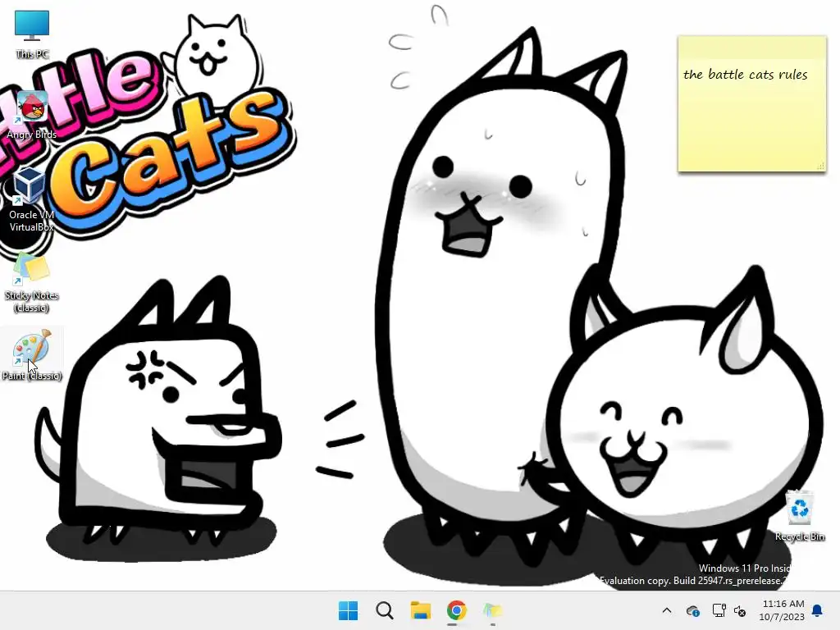Click the Recycle Bin label text
The height and width of the screenshot is (630, 840).
click(x=799, y=536)
